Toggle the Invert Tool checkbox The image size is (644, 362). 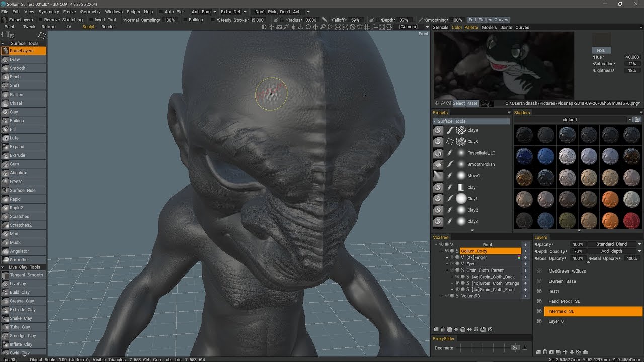[x=90, y=20]
